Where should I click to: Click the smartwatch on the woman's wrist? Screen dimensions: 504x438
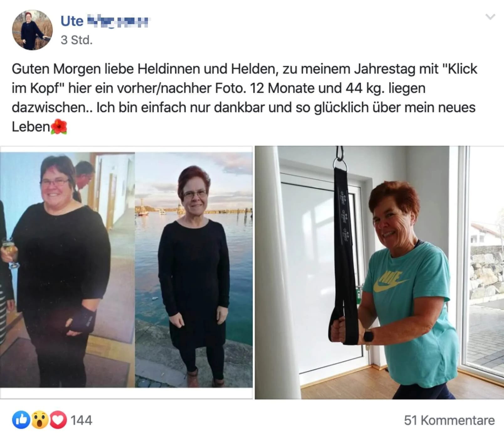(x=368, y=336)
